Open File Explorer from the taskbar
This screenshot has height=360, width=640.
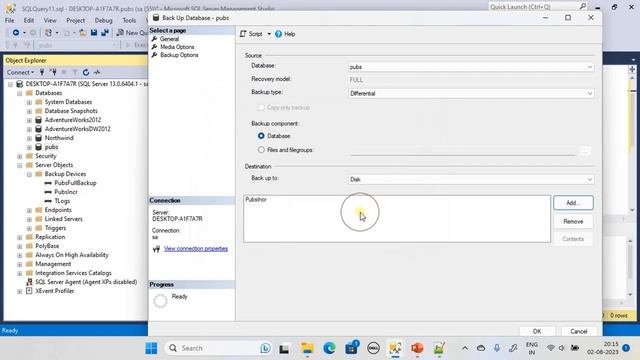tap(307, 348)
